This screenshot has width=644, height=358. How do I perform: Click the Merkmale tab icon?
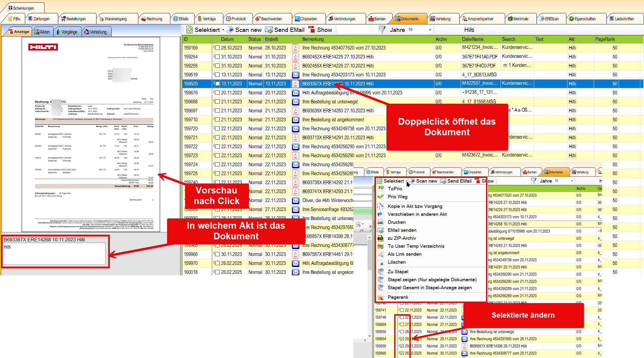(510, 19)
